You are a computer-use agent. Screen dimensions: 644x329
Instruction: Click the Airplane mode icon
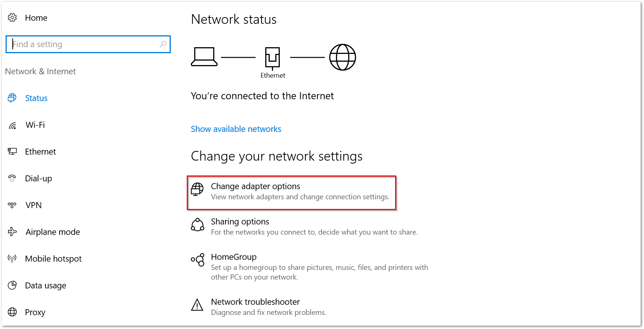12,232
